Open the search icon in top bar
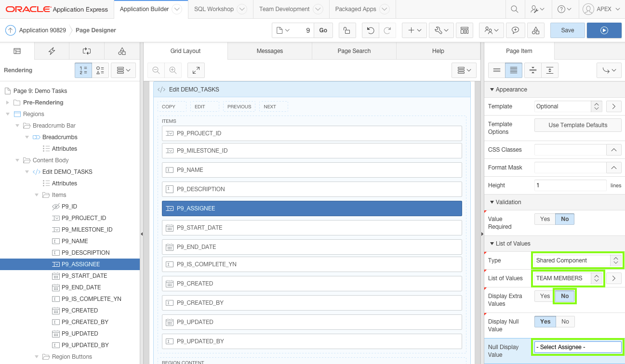Screen dimensions: 625x364 coord(514,9)
